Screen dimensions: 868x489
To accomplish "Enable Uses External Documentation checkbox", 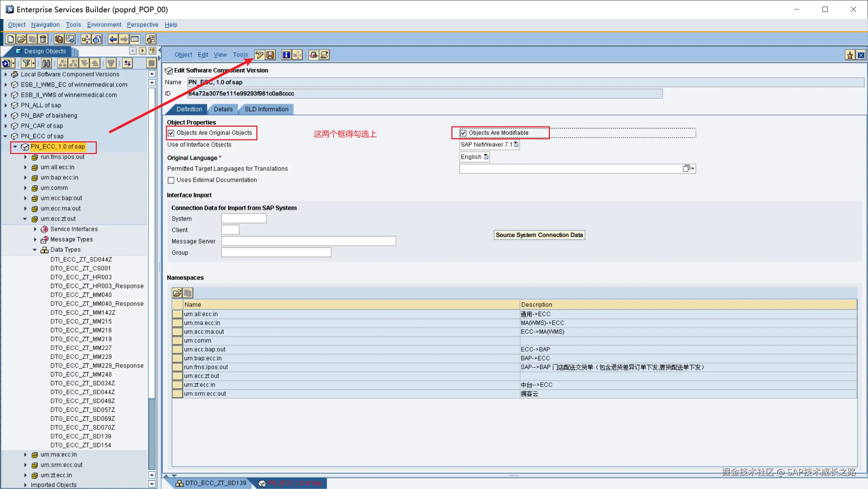I will click(x=171, y=180).
